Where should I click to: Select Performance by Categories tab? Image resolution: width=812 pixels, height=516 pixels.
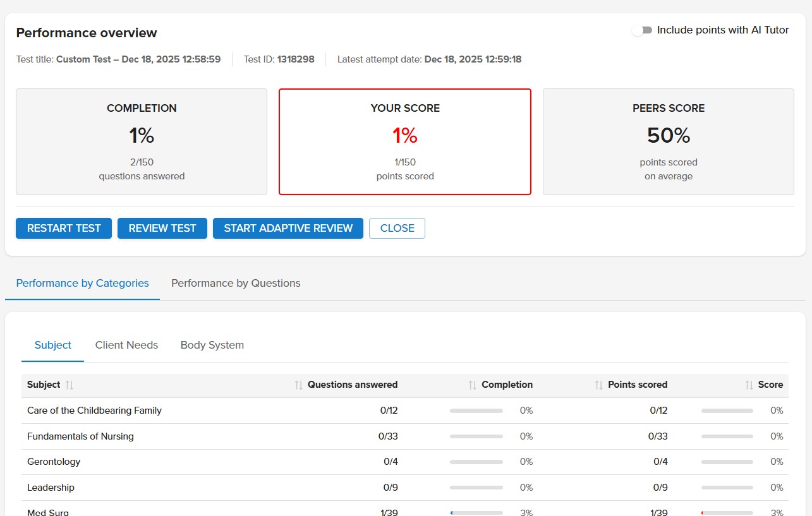82,284
